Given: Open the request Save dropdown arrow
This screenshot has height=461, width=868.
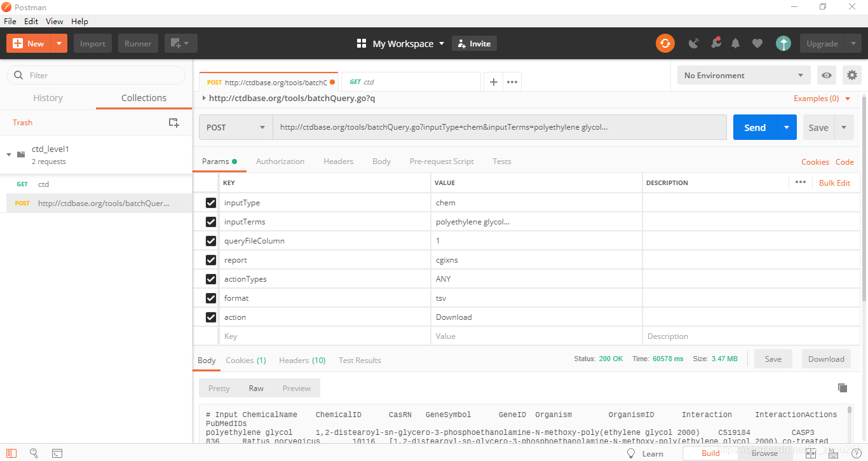Looking at the screenshot, I should tap(844, 127).
